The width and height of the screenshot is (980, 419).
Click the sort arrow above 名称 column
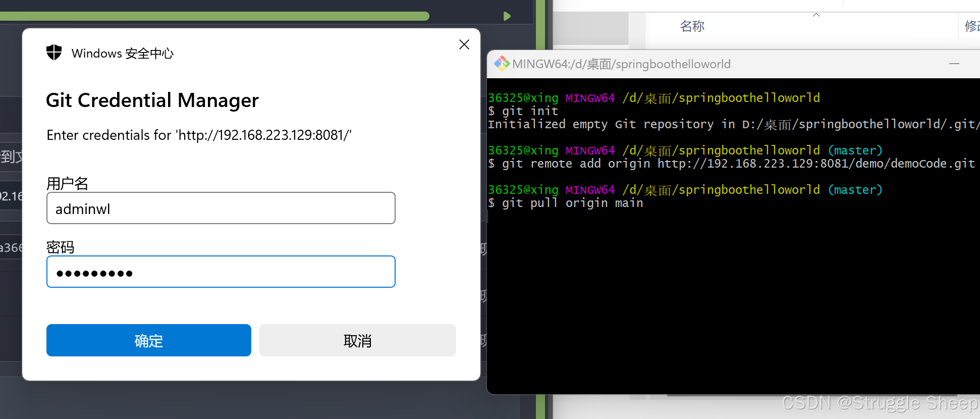pos(816,15)
